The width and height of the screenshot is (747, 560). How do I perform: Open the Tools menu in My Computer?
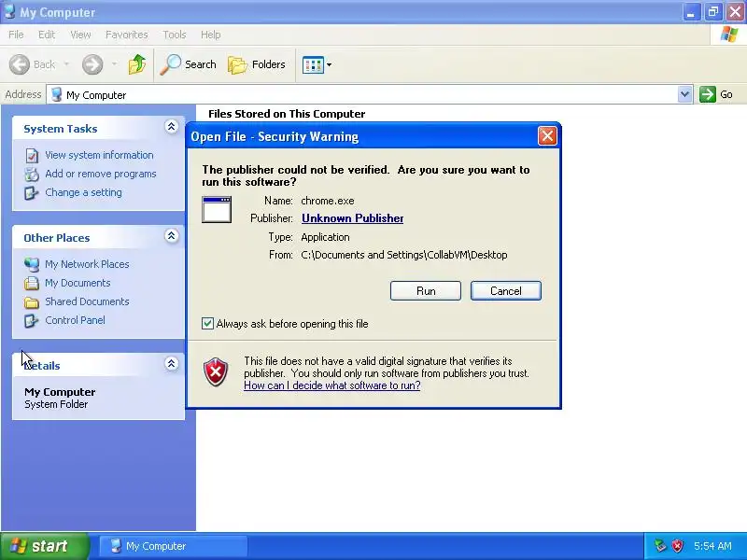[x=175, y=35]
